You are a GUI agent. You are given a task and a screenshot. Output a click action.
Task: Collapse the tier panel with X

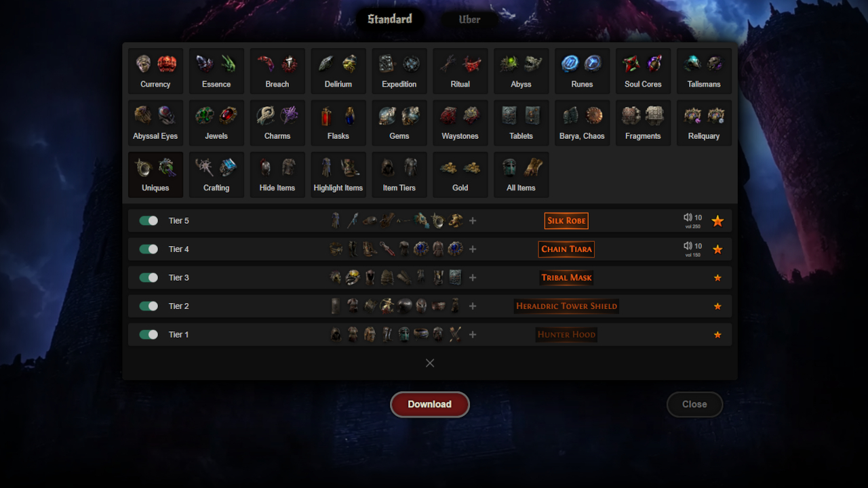[430, 363]
